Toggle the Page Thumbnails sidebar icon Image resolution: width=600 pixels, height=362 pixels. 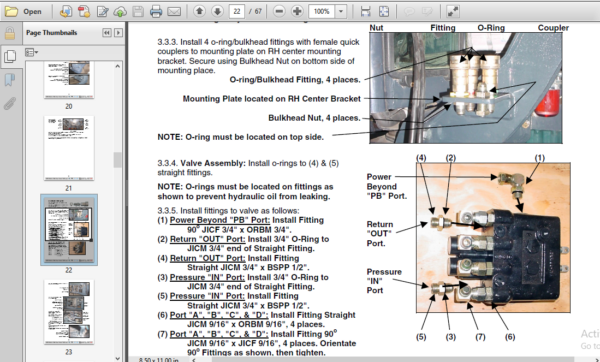click(10, 56)
